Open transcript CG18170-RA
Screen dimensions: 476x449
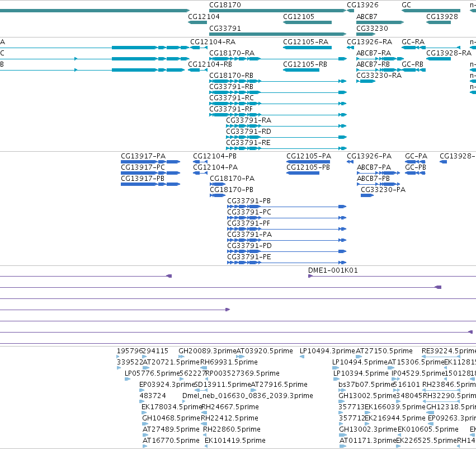pyautogui.click(x=232, y=53)
